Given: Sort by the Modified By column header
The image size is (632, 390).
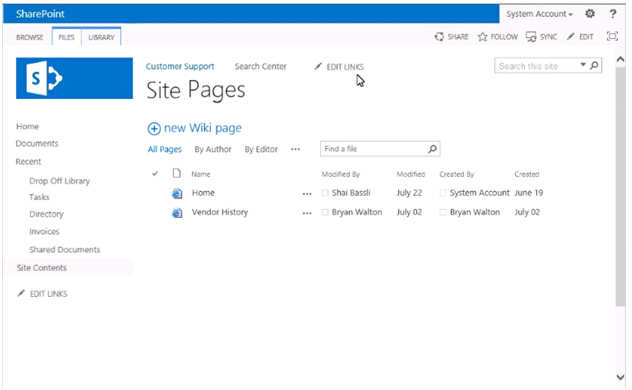Looking at the screenshot, I should tap(341, 174).
